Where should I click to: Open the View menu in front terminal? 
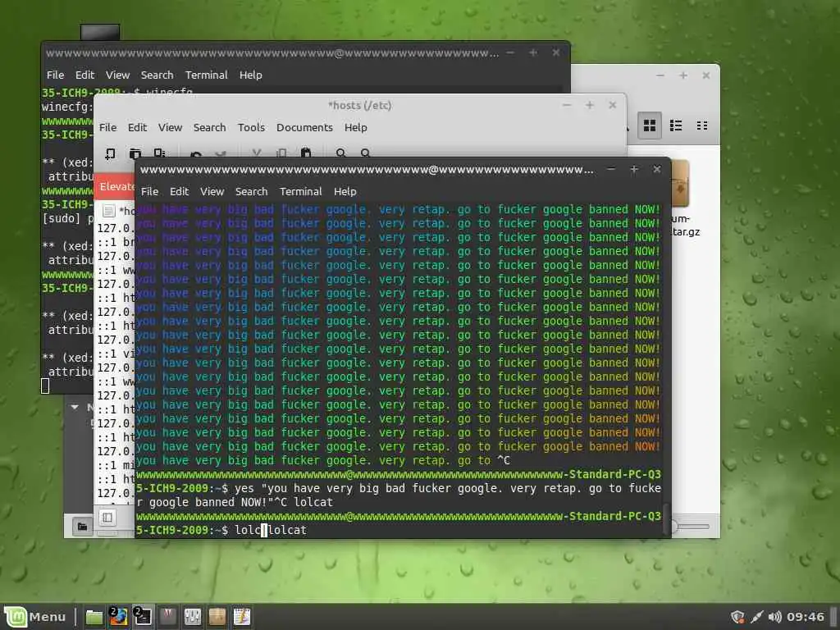click(212, 191)
